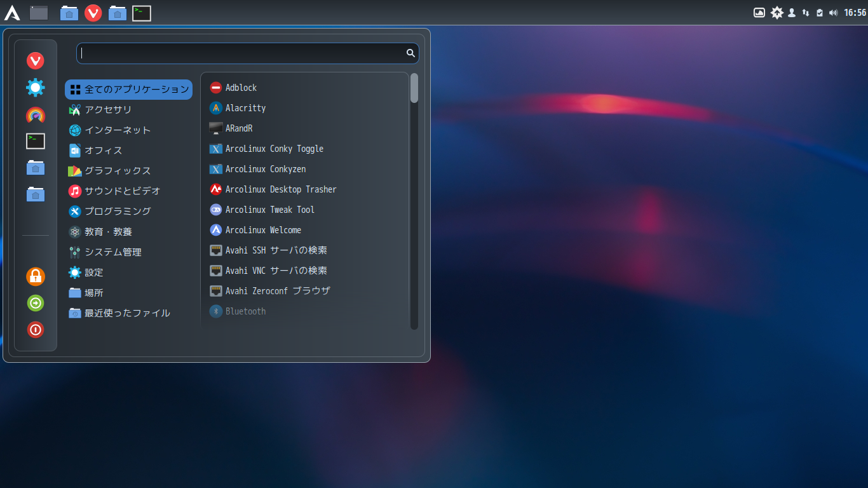This screenshot has width=868, height=488.
Task: Launch Vivaldi from the top panel
Action: 93,13
